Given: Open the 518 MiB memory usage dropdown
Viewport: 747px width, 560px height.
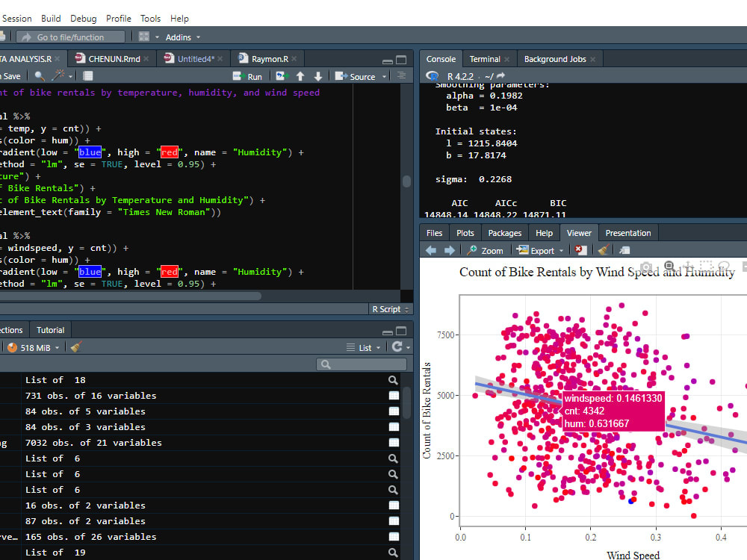Looking at the screenshot, I should tap(34, 347).
